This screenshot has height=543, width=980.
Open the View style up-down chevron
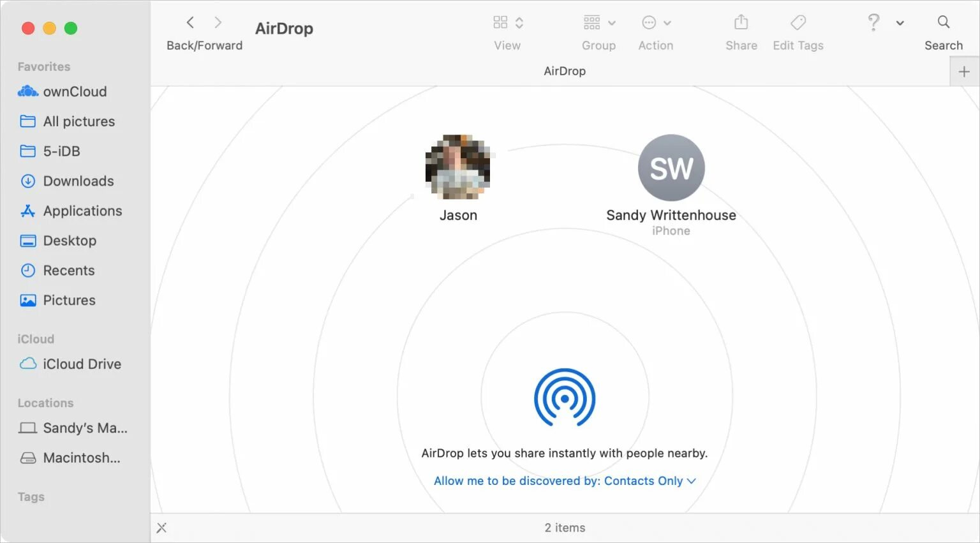point(519,23)
